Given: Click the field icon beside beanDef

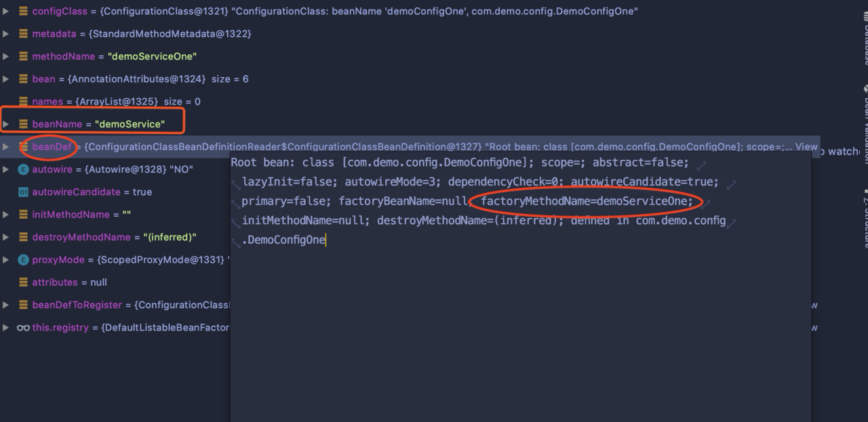Looking at the screenshot, I should click(x=23, y=146).
